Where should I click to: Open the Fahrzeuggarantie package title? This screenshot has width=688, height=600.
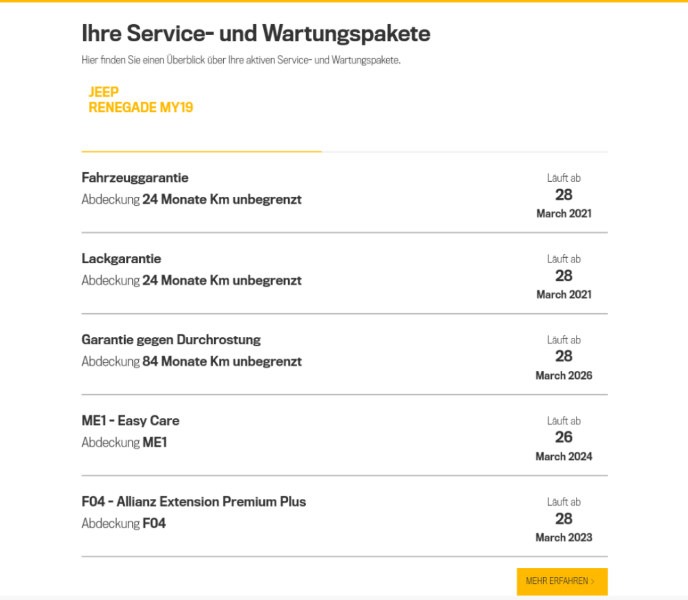coord(135,178)
